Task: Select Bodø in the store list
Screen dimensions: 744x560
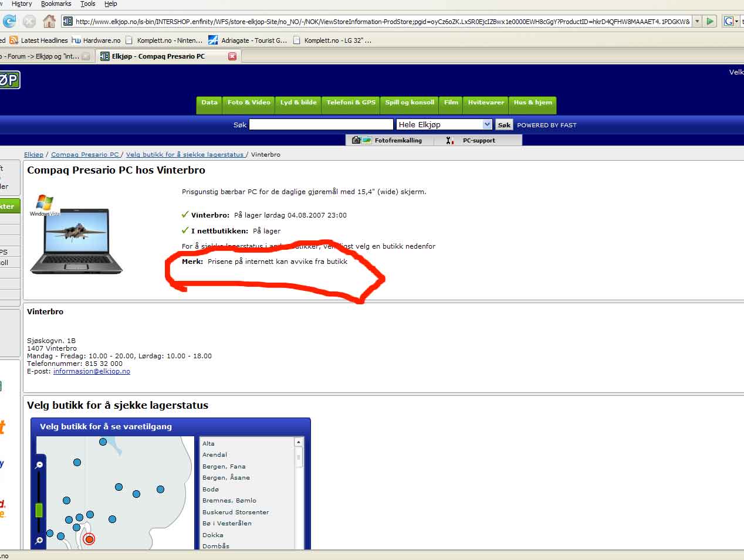Action: click(211, 489)
